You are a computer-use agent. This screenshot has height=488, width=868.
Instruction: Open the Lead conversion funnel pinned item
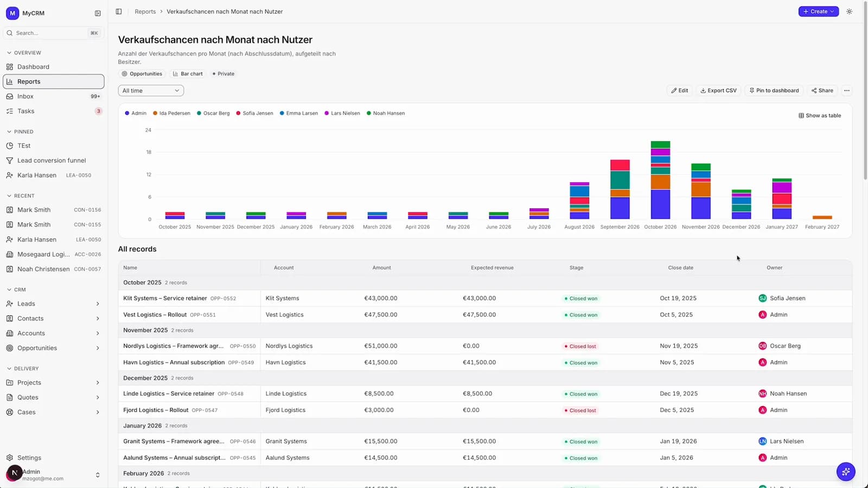coord(54,160)
